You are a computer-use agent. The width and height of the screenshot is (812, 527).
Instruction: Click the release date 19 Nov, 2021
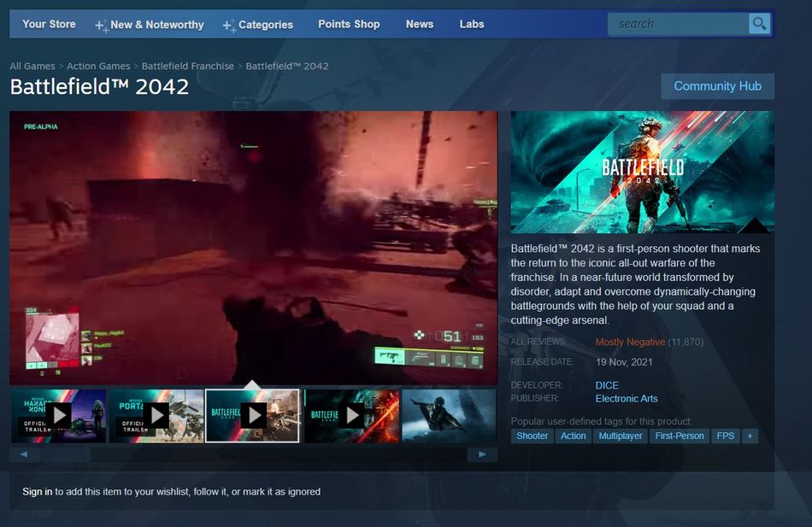(624, 362)
